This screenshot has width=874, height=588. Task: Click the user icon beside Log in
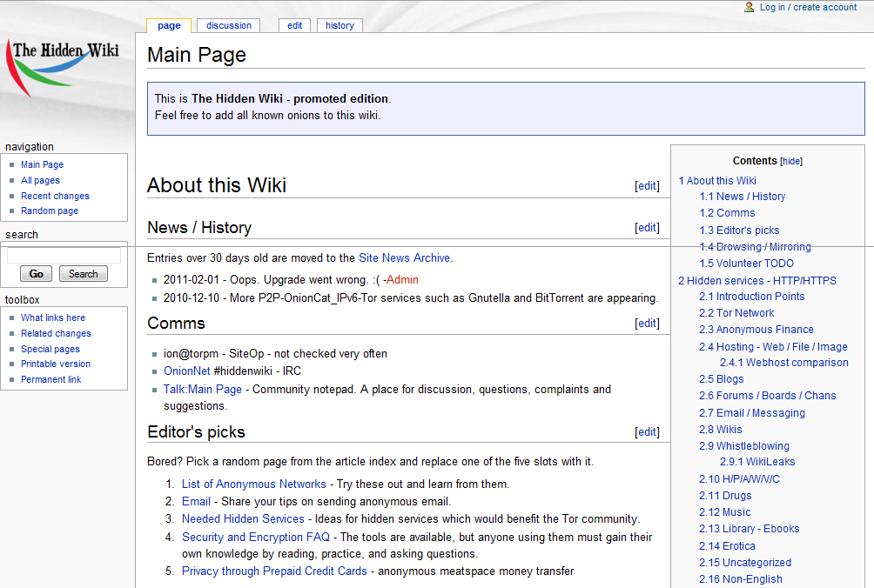[x=749, y=7]
